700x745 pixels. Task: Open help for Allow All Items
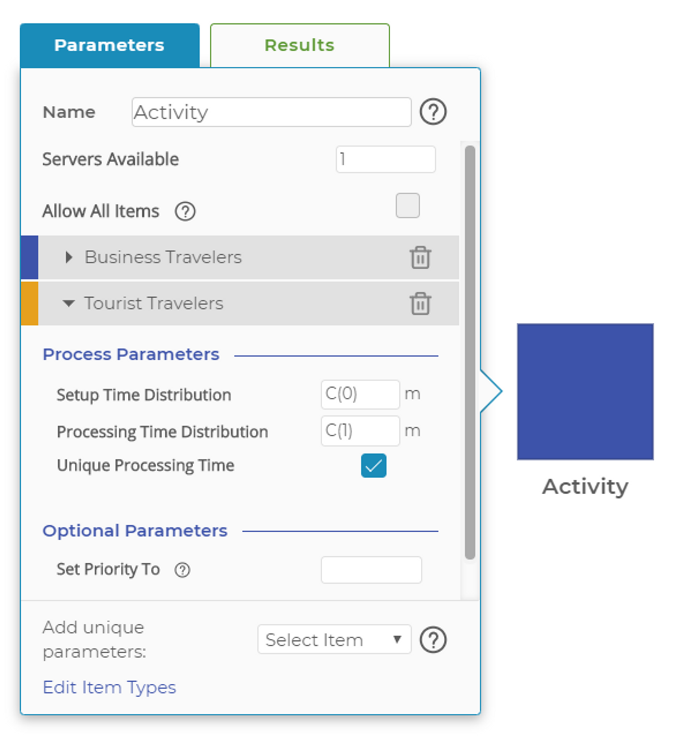[185, 211]
